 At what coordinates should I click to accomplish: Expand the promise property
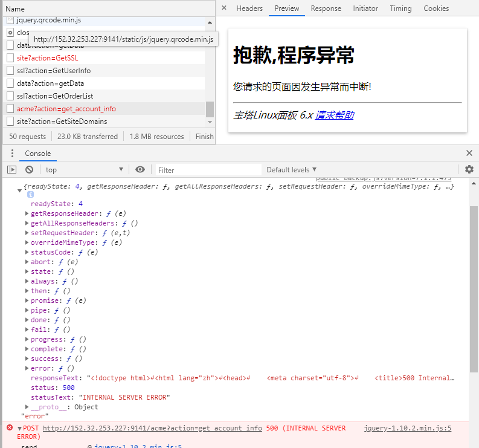point(27,300)
